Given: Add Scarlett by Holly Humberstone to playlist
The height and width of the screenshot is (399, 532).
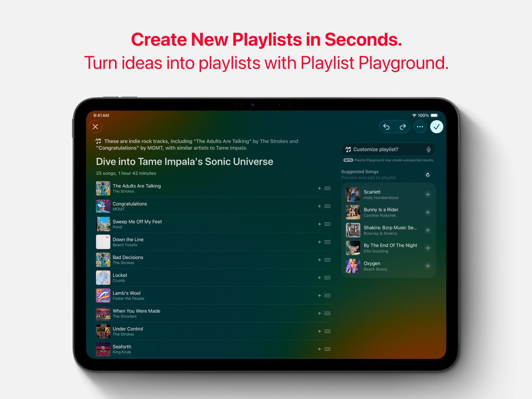Looking at the screenshot, I should pos(427,195).
